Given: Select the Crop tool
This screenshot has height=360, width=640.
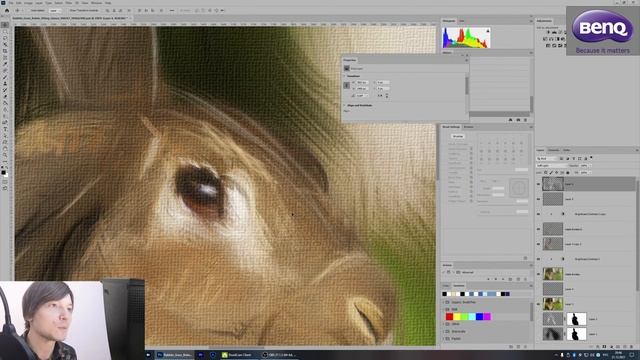Looking at the screenshot, I should click(x=5, y=51).
